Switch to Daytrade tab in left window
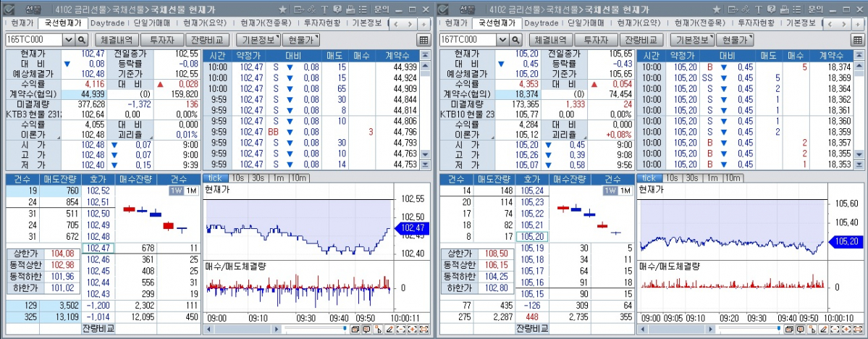 click(x=107, y=23)
